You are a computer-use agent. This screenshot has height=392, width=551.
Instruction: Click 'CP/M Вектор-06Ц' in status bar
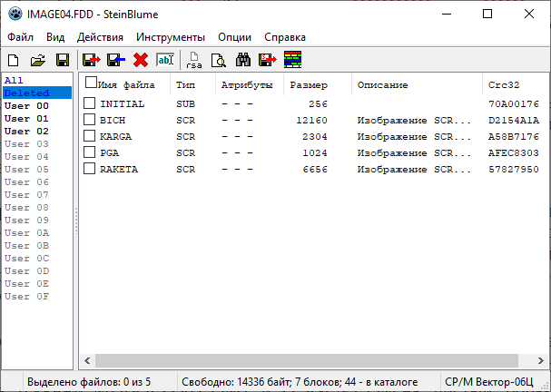point(488,382)
